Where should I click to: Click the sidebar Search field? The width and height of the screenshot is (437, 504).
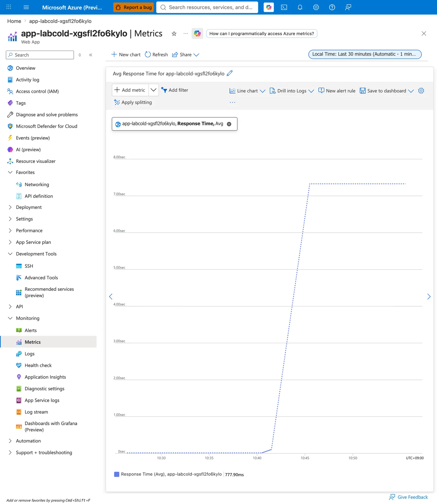pyautogui.click(x=40, y=55)
